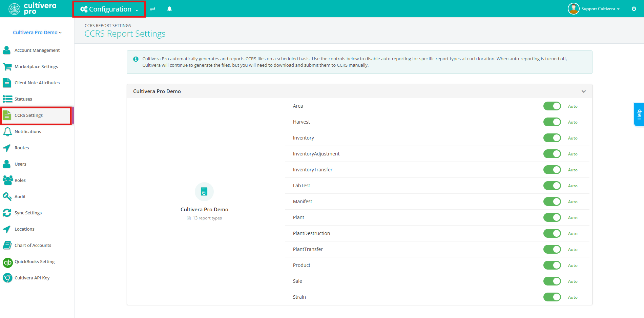The height and width of the screenshot is (318, 644).
Task: Click the QuickBooks logo icon
Action: (x=7, y=262)
